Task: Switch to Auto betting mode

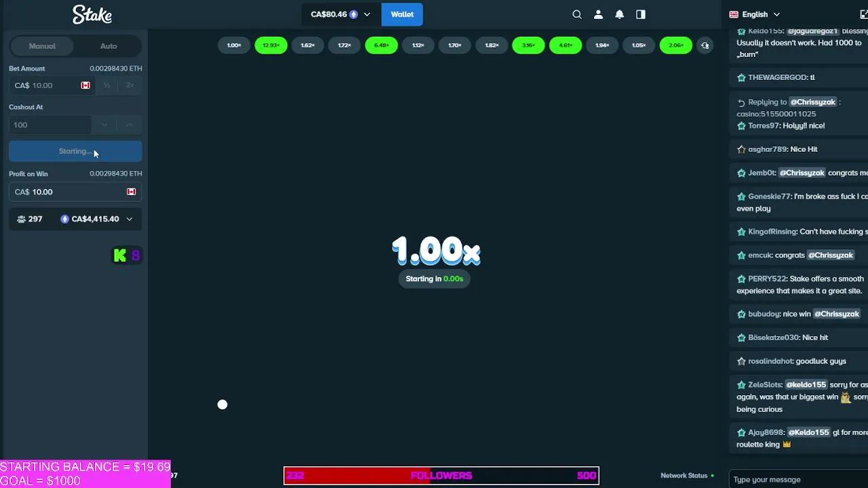Action: [x=108, y=46]
